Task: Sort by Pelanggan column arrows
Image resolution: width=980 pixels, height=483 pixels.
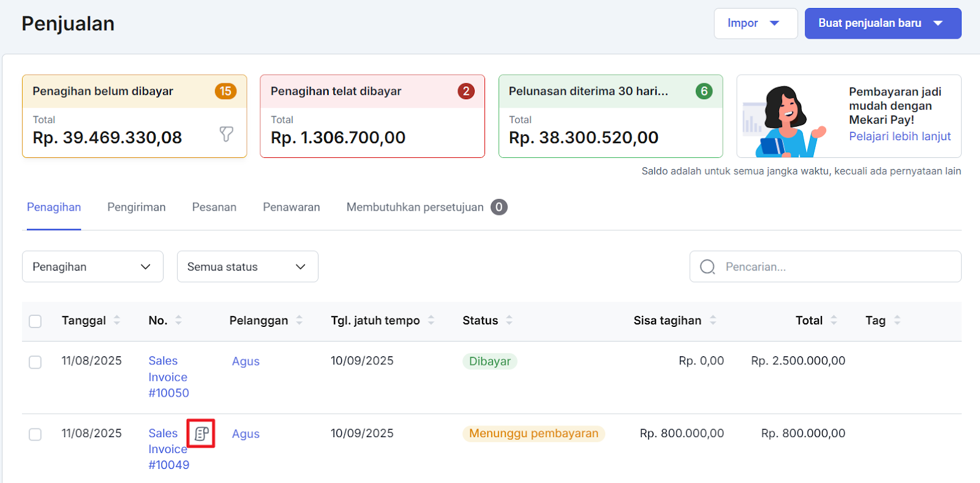Action: point(300,320)
